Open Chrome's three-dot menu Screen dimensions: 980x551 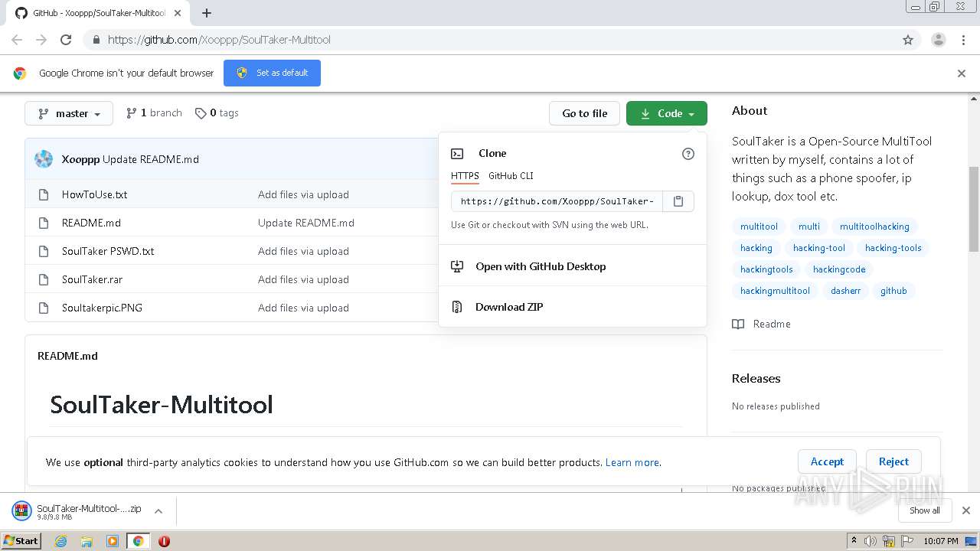tap(963, 40)
